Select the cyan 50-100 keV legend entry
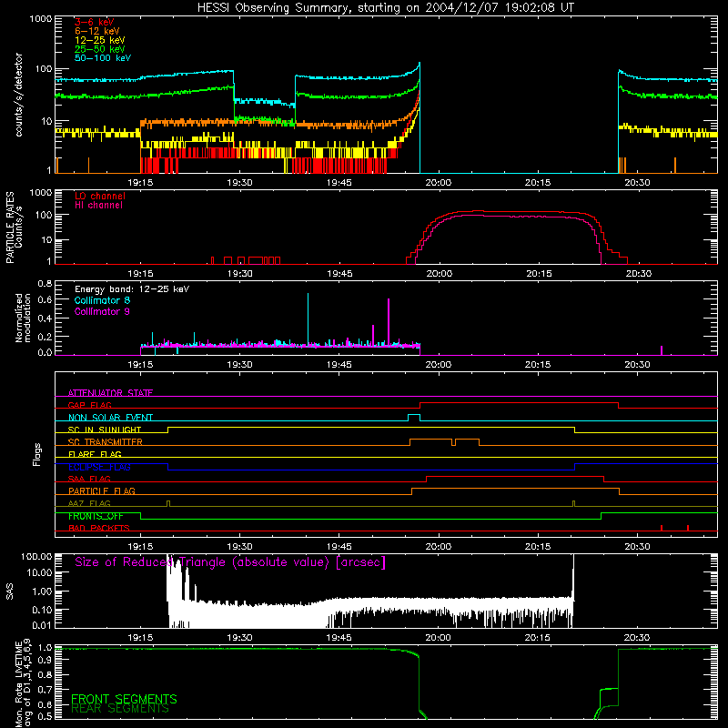The image size is (728, 728). [x=103, y=58]
